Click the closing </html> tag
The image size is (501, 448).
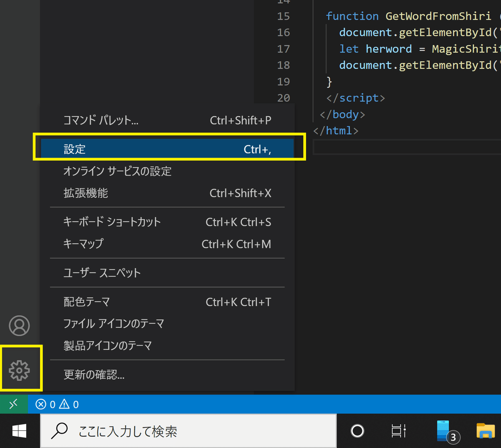336,131
